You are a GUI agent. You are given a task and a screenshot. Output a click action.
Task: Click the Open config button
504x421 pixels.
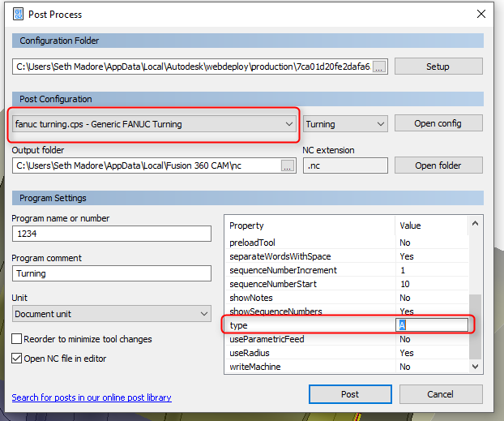pos(438,123)
